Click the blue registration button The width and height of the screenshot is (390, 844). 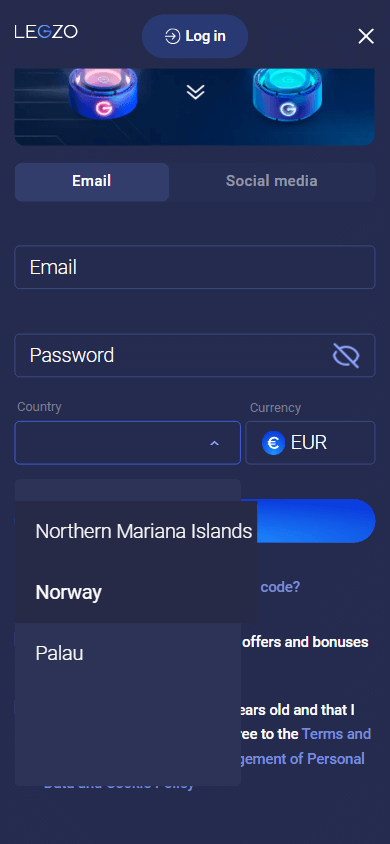[316, 521]
